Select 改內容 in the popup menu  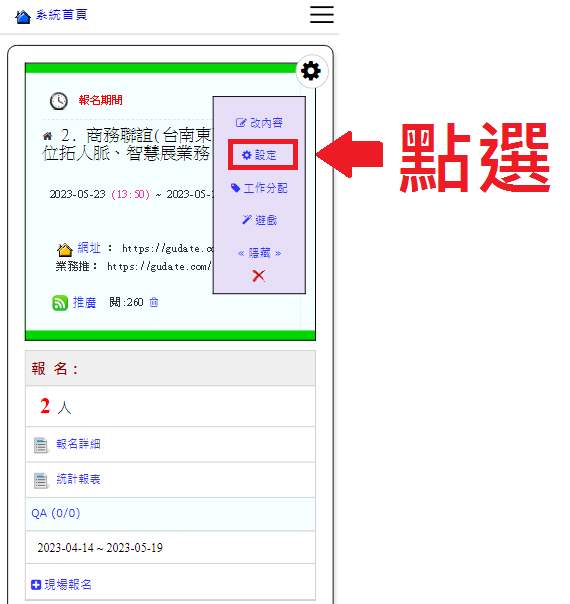click(259, 123)
